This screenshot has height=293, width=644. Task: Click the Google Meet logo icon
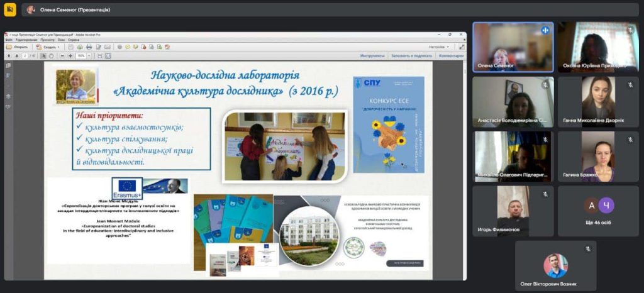(10, 9)
